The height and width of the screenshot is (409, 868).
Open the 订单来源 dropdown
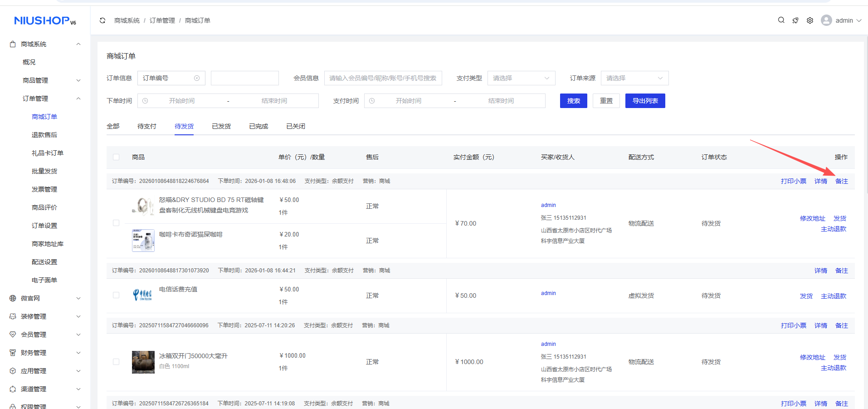point(634,78)
